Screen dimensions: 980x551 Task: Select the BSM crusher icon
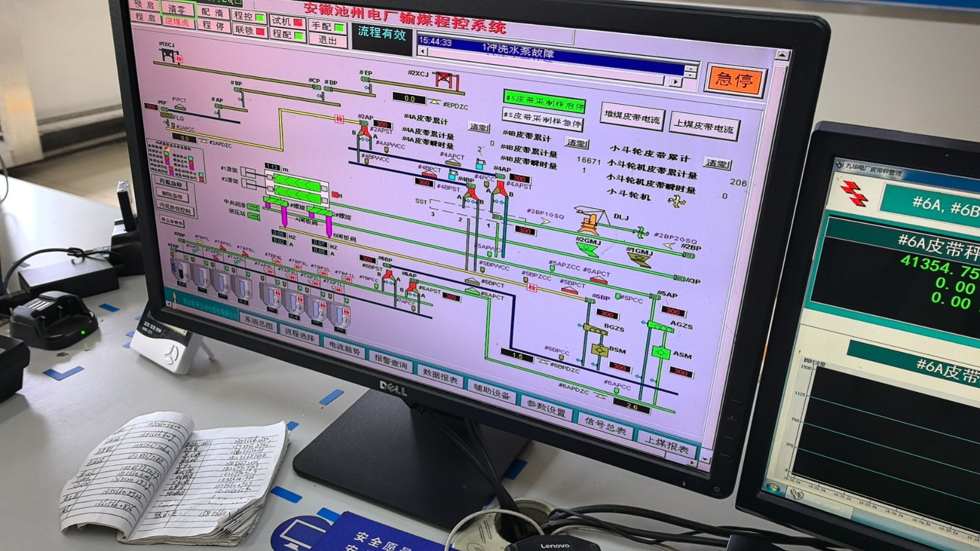(598, 350)
